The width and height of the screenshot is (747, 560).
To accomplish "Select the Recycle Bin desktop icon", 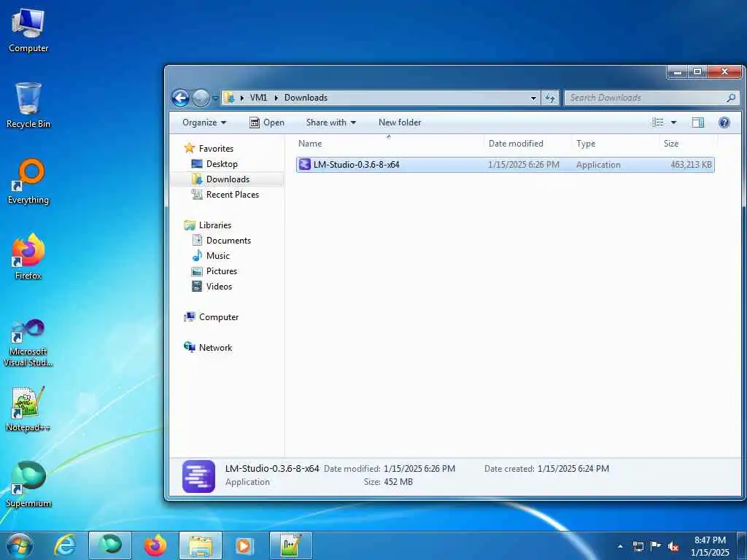I will 28,105.
